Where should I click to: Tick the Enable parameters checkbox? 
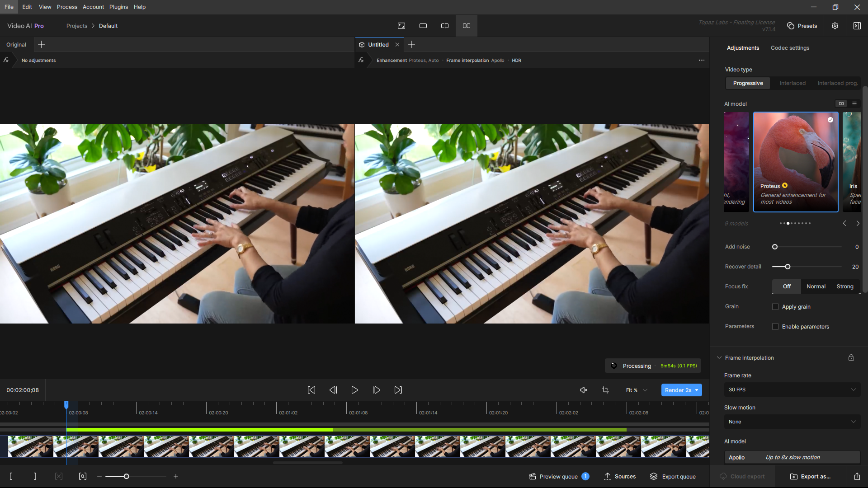coord(775,327)
